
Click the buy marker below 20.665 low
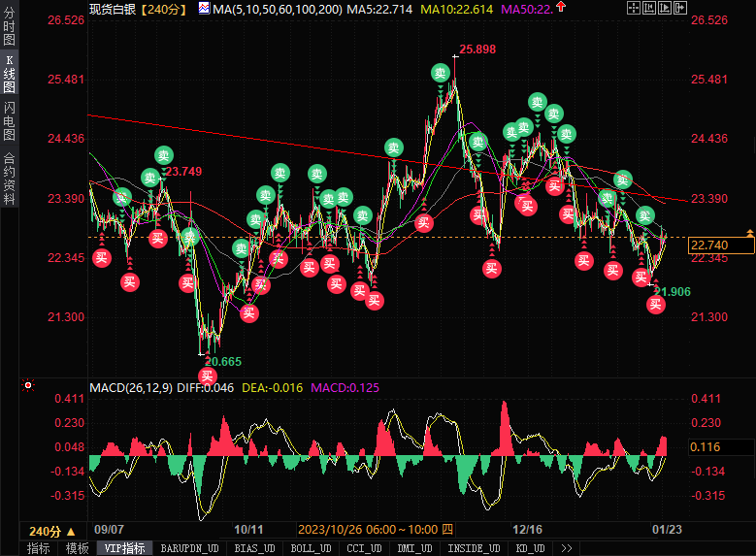[x=208, y=376]
